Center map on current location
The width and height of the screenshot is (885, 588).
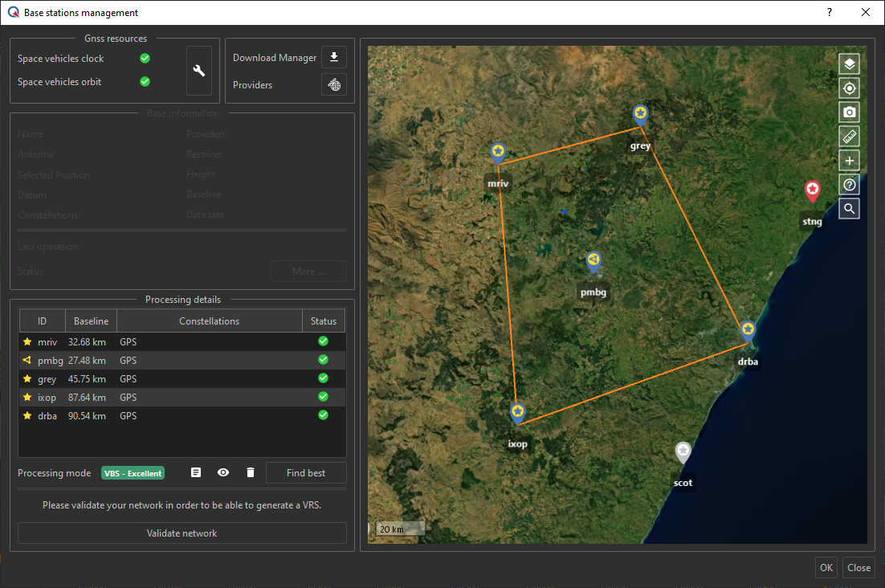(850, 88)
